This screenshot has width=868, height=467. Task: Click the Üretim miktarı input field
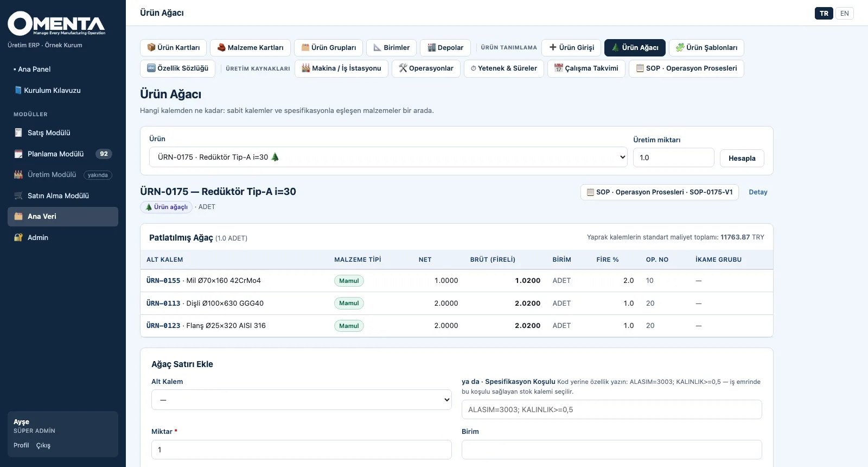click(674, 157)
